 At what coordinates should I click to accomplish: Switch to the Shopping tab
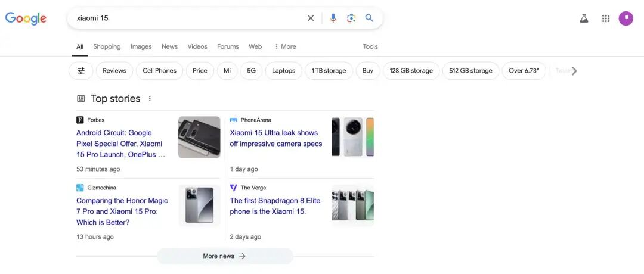pos(107,47)
